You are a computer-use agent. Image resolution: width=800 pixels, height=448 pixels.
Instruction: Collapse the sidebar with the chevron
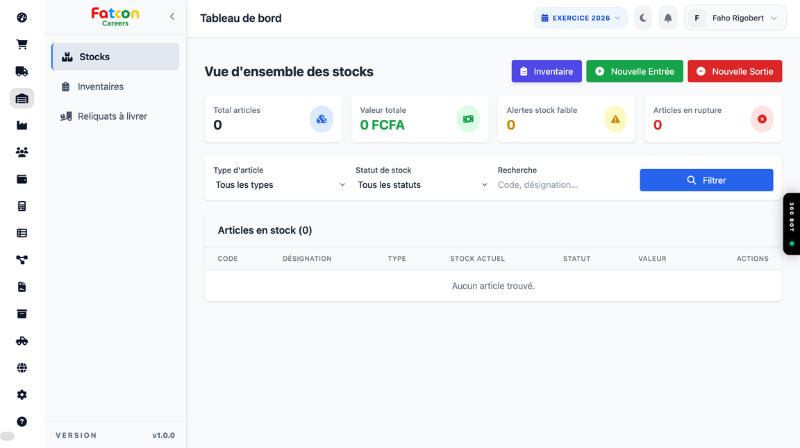[x=172, y=16]
